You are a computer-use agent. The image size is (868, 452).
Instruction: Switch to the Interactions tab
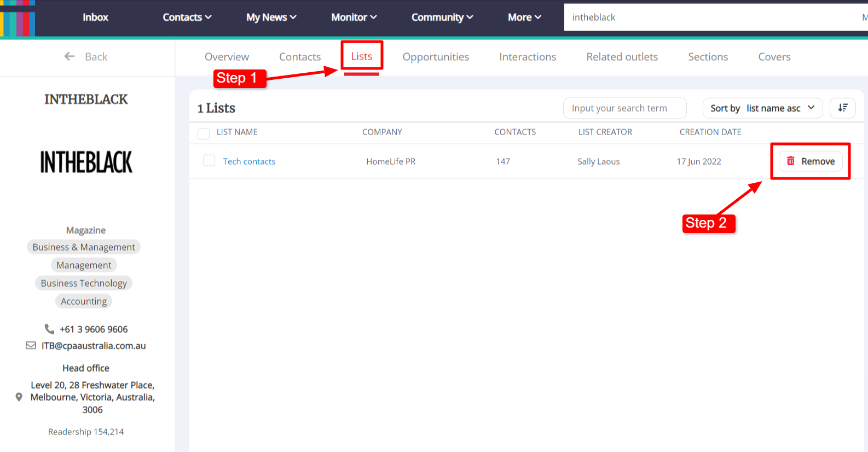(x=528, y=57)
